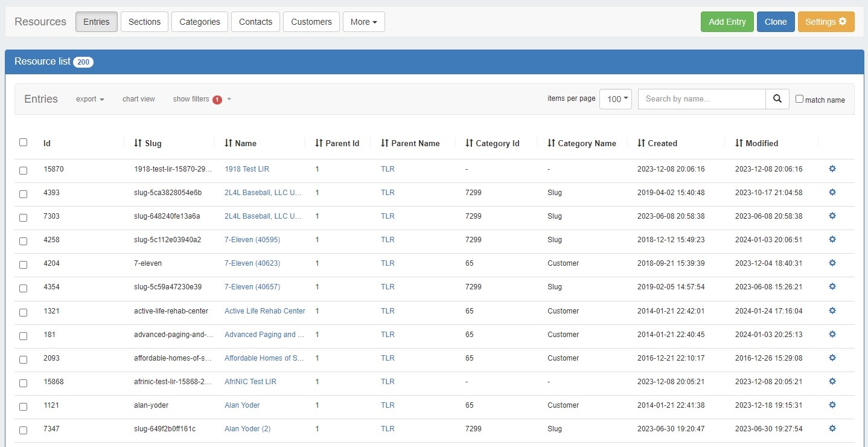The image size is (868, 447).
Task: Expand the export dropdown
Action: pyautogui.click(x=90, y=99)
